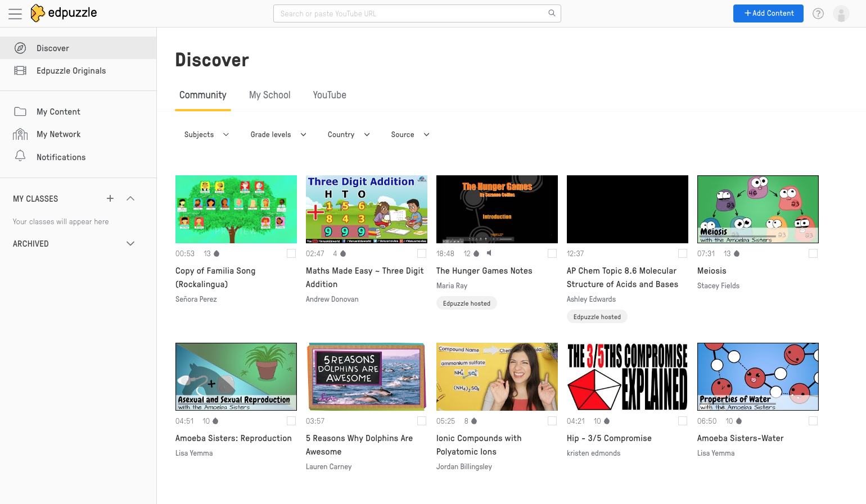Open Notifications in sidebar
Screen dimensions: 866x504
[x=78, y=157]
